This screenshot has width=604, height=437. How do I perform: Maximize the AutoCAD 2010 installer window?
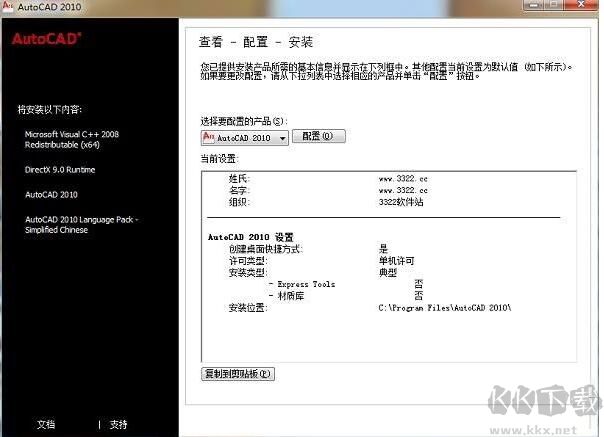[554, 5]
